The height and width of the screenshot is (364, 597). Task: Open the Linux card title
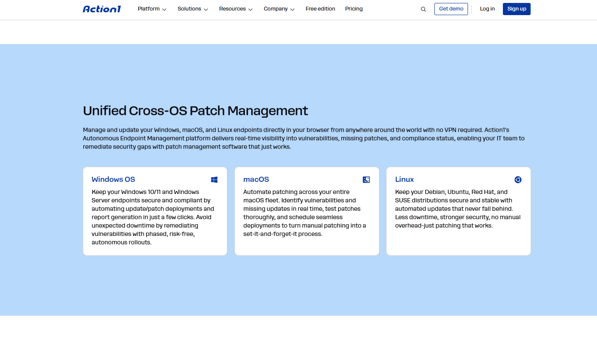(405, 179)
